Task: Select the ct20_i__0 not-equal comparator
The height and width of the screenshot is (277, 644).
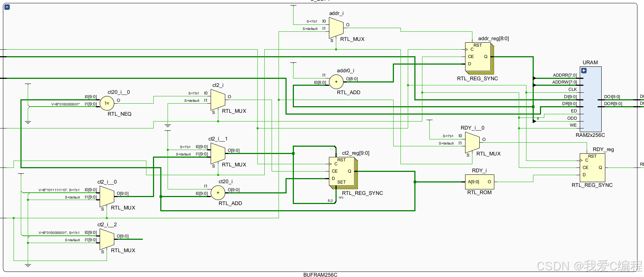Action: 107,103
